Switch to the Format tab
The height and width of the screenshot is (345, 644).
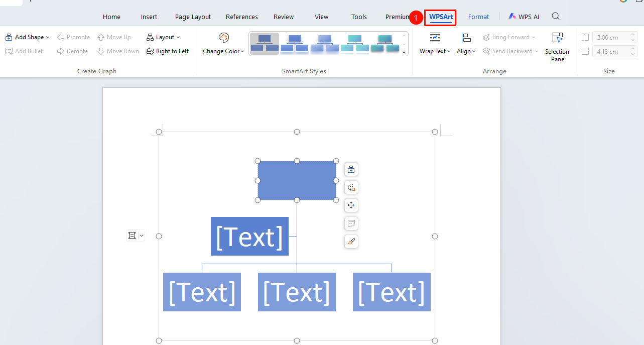pyautogui.click(x=478, y=17)
